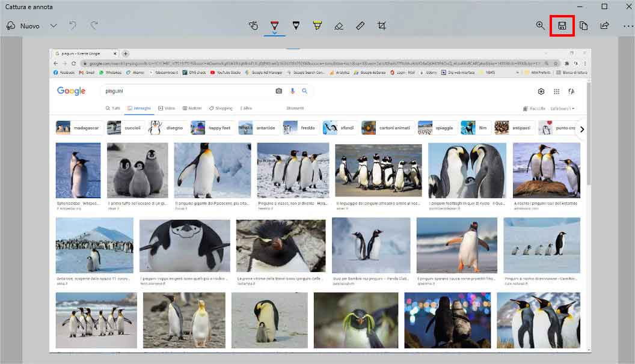Open the See more ellipsis menu
The height and width of the screenshot is (364, 635).
(627, 26)
